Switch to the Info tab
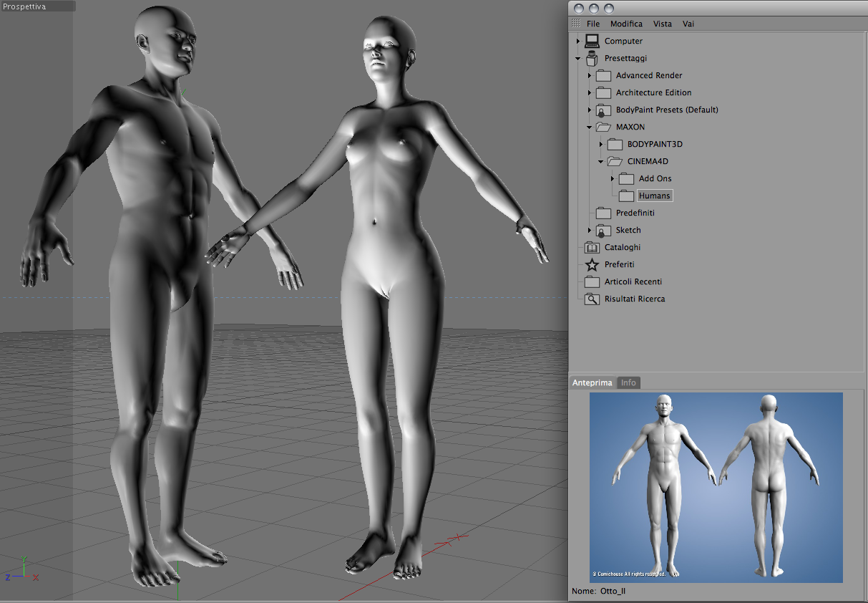The width and height of the screenshot is (868, 603). (x=628, y=382)
